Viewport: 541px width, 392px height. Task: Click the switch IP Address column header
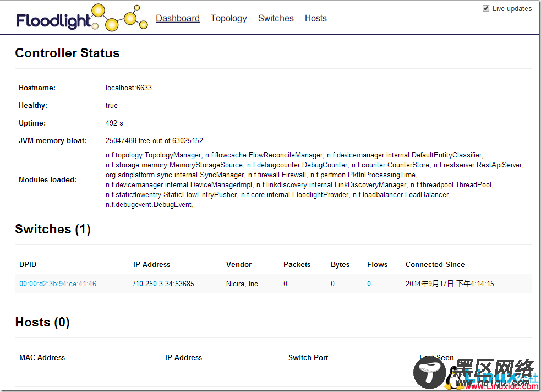pos(151,264)
